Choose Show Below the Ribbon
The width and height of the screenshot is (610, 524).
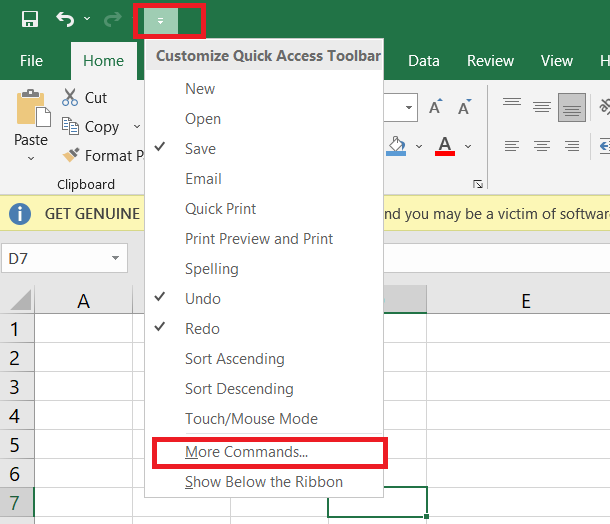[x=264, y=482]
